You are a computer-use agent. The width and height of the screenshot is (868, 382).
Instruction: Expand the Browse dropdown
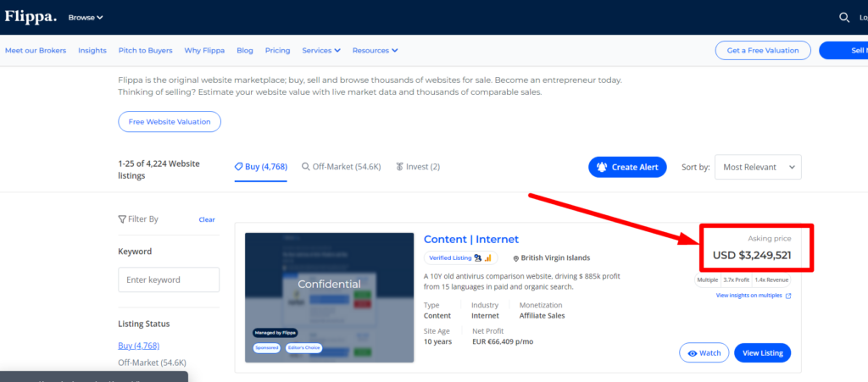pos(86,18)
